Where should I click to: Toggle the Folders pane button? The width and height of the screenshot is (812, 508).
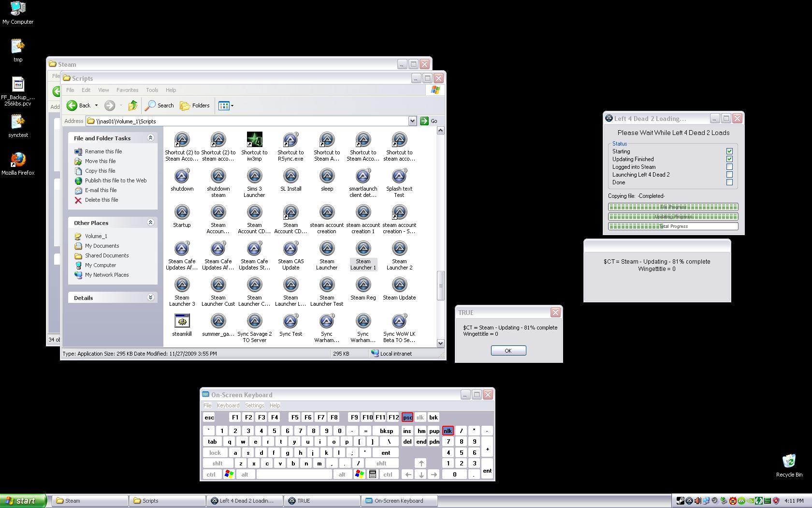point(195,105)
